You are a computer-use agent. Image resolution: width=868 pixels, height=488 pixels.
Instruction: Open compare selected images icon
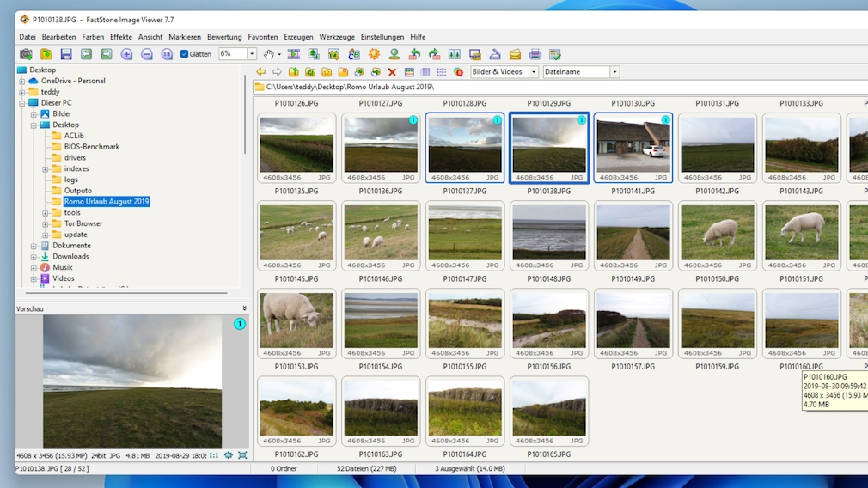(455, 54)
